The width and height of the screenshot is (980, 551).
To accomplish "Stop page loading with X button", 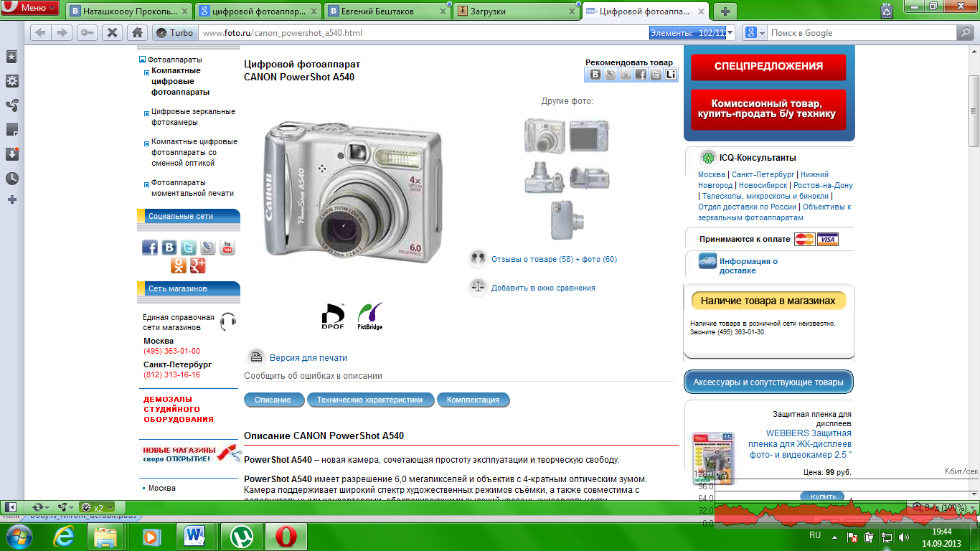I will (x=112, y=33).
